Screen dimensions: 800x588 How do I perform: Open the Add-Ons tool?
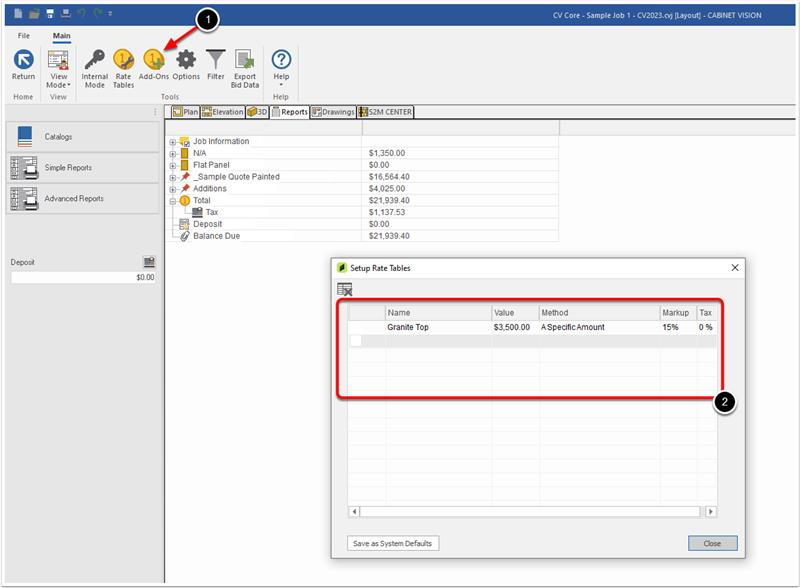coord(154,64)
